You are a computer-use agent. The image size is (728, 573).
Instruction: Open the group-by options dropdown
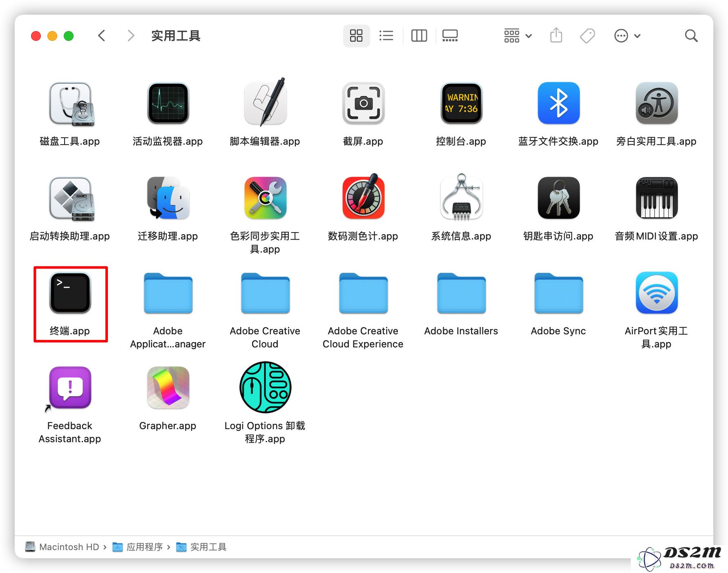518,36
